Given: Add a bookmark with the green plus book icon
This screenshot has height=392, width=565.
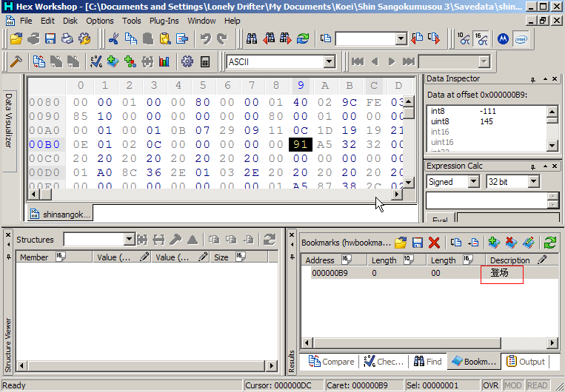Looking at the screenshot, I should 113,62.
